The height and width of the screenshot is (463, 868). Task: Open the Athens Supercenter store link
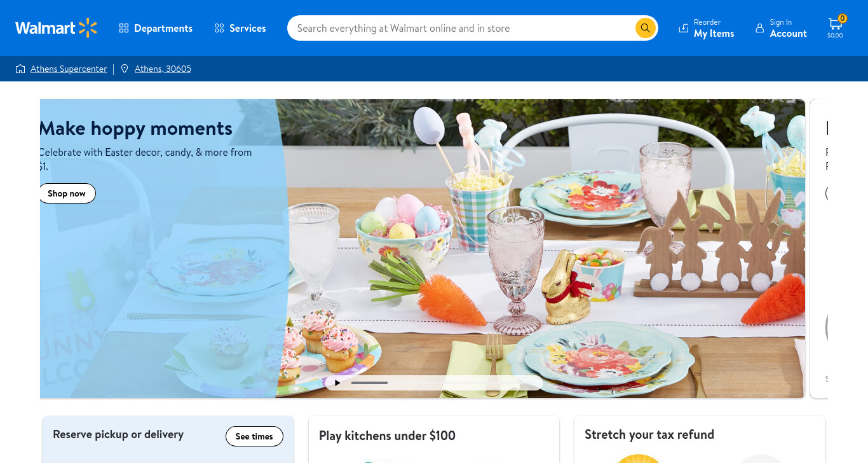69,69
